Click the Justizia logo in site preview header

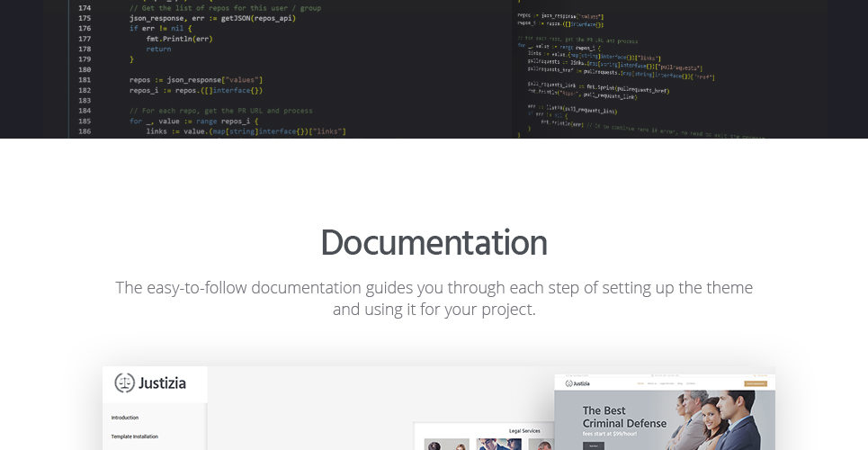point(577,383)
